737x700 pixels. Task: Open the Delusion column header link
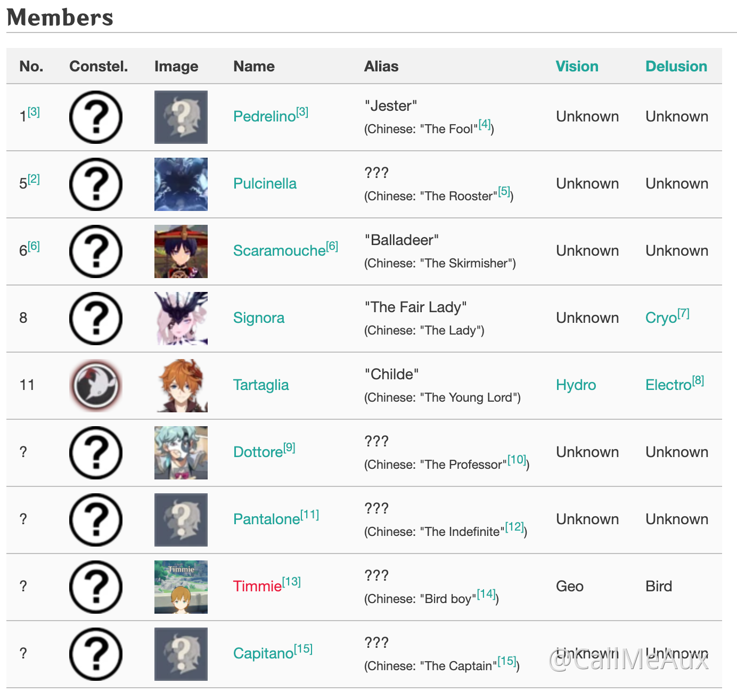pyautogui.click(x=676, y=67)
